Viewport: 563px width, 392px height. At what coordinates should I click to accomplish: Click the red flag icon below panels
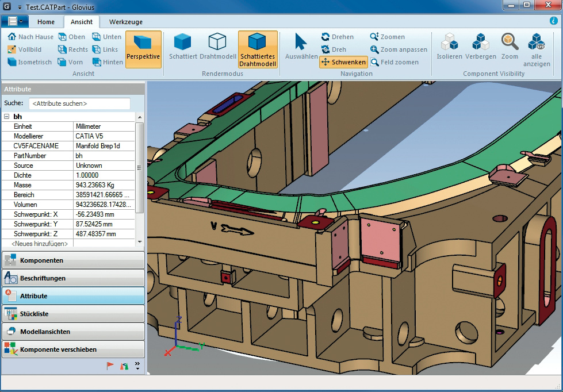[110, 366]
